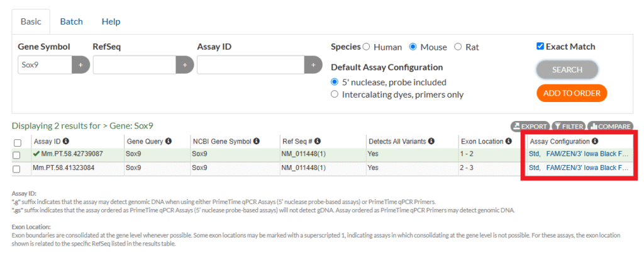Toggle the Exact Match checkbox
The height and width of the screenshot is (257, 644).
pos(540,47)
